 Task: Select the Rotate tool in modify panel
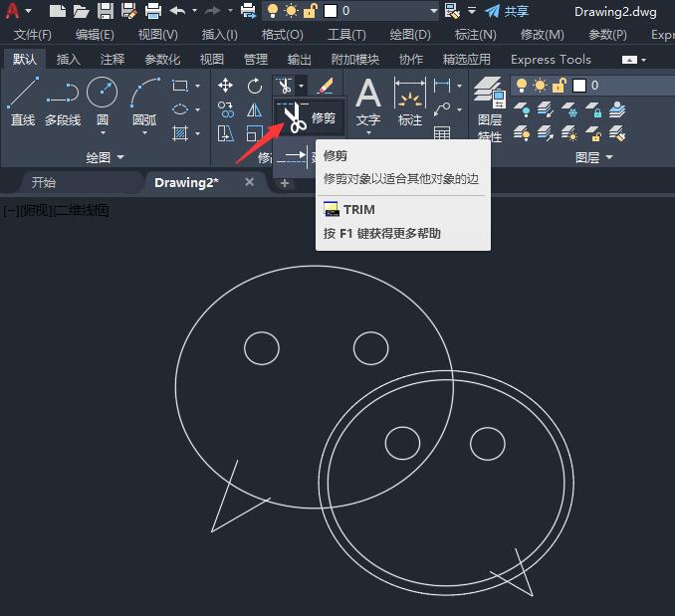[x=255, y=86]
